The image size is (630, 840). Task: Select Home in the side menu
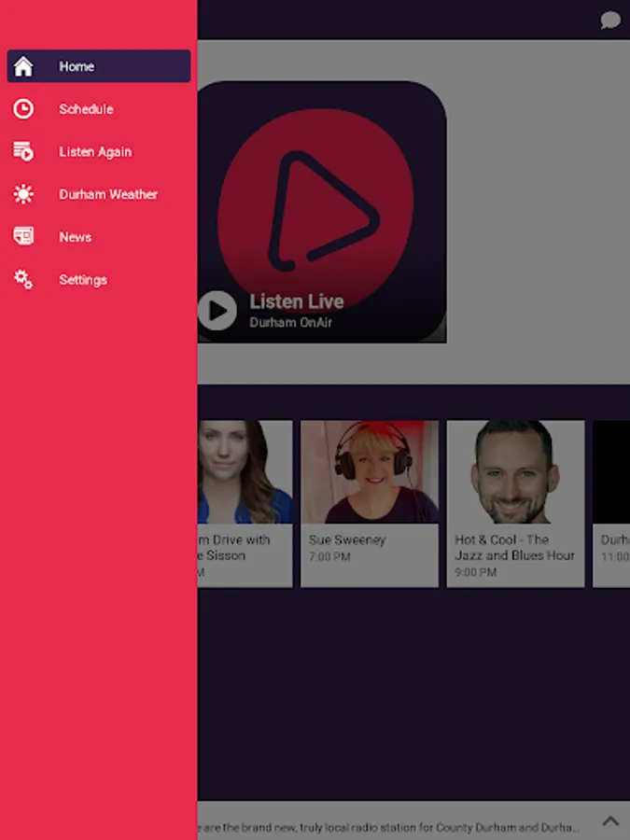coord(99,66)
